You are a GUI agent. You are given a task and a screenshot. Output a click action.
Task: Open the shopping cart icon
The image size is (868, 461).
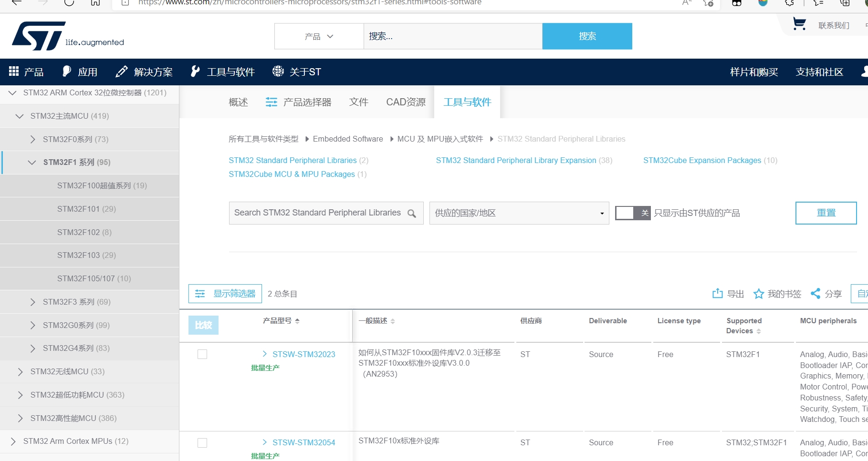pos(799,24)
